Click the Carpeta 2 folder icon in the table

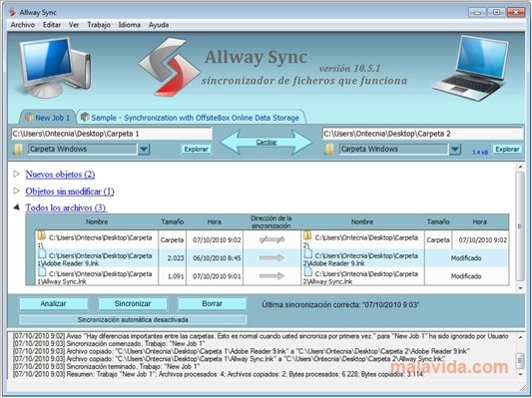tap(307, 235)
